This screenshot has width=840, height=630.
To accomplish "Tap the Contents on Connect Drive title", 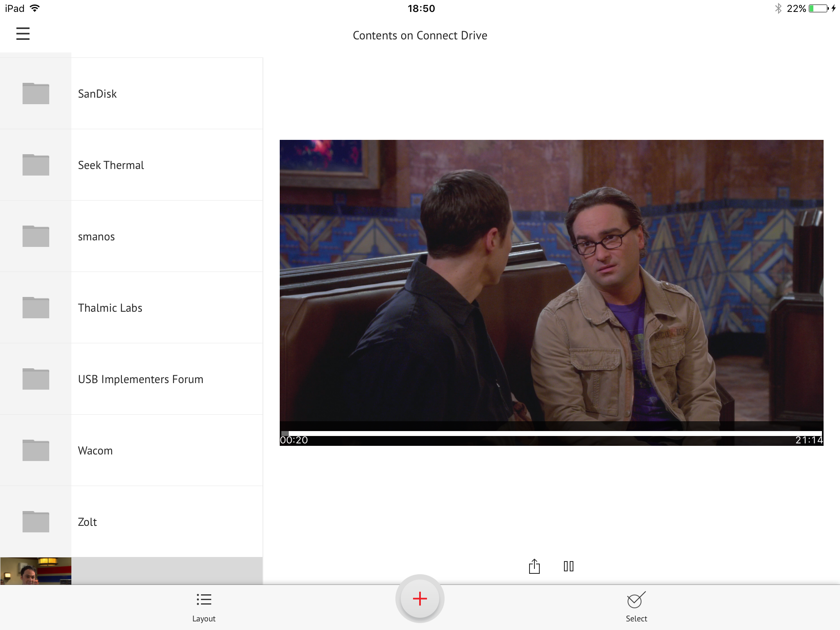I will pos(420,36).
